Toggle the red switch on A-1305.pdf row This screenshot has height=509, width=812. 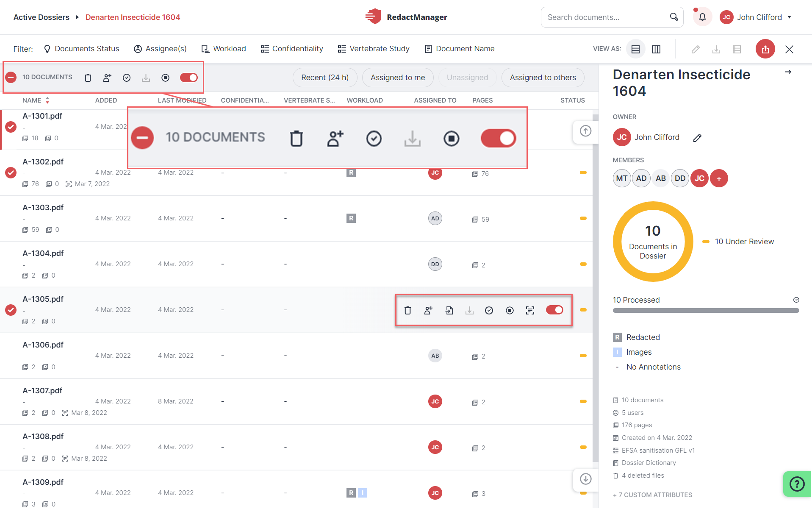pyautogui.click(x=554, y=310)
